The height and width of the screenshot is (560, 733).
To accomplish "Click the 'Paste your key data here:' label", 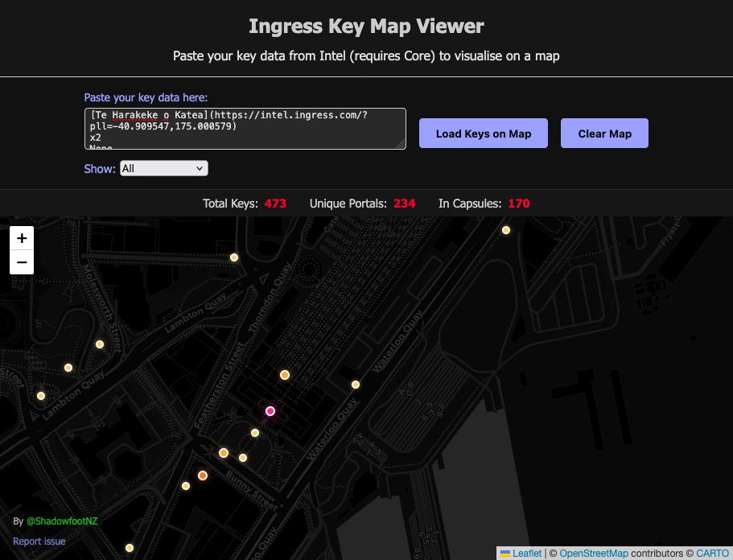I will coord(146,97).
